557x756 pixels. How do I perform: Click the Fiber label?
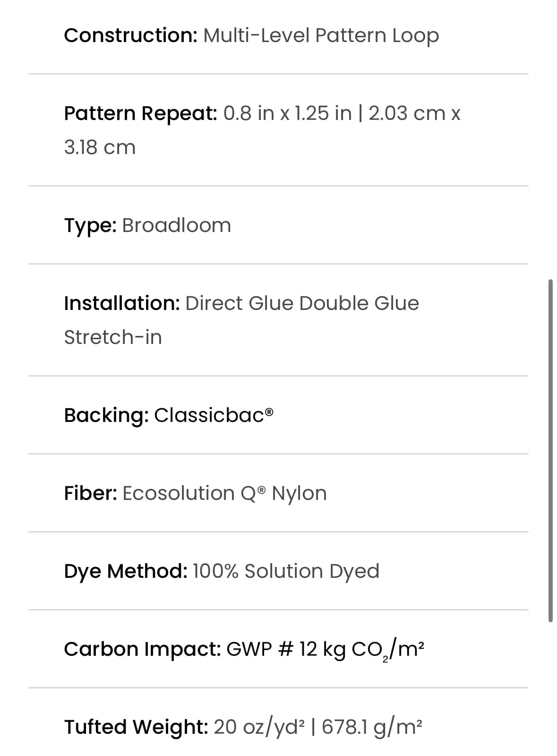(91, 493)
